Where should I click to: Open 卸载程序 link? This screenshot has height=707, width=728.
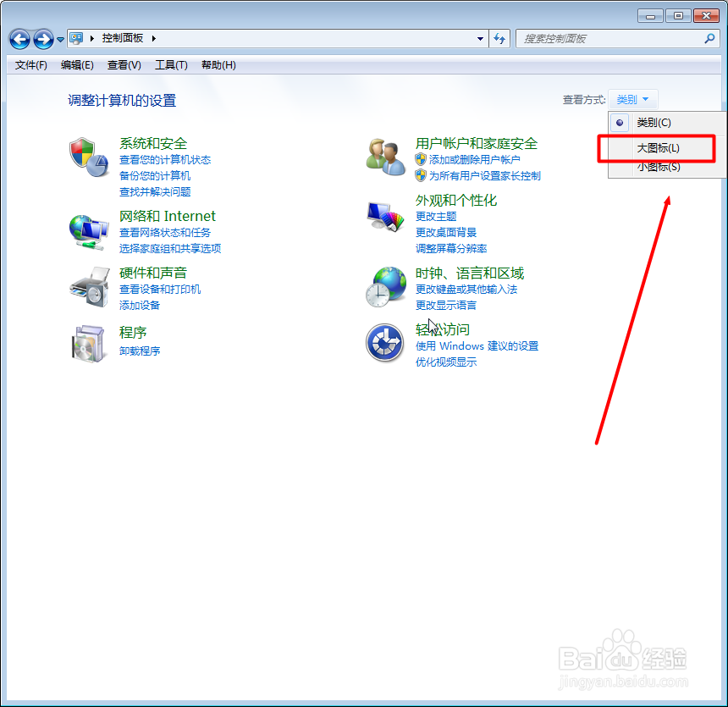[140, 351]
